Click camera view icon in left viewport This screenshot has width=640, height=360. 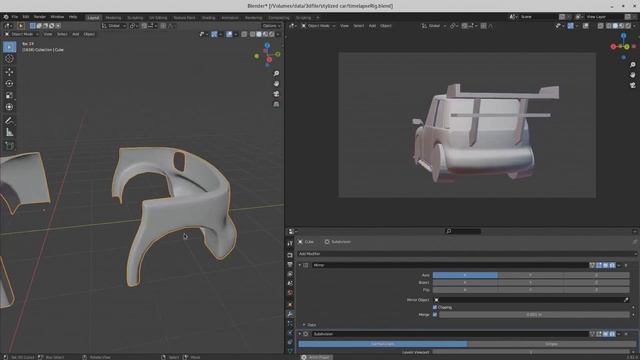276,94
